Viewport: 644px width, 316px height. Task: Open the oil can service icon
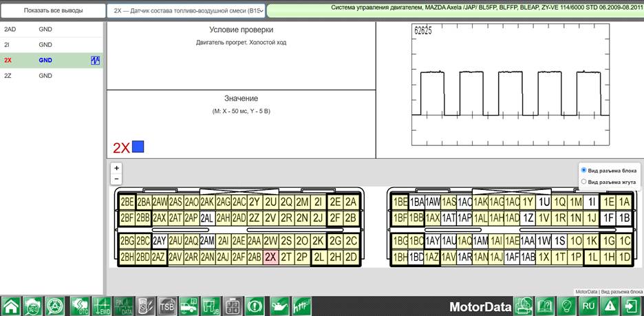(279, 306)
